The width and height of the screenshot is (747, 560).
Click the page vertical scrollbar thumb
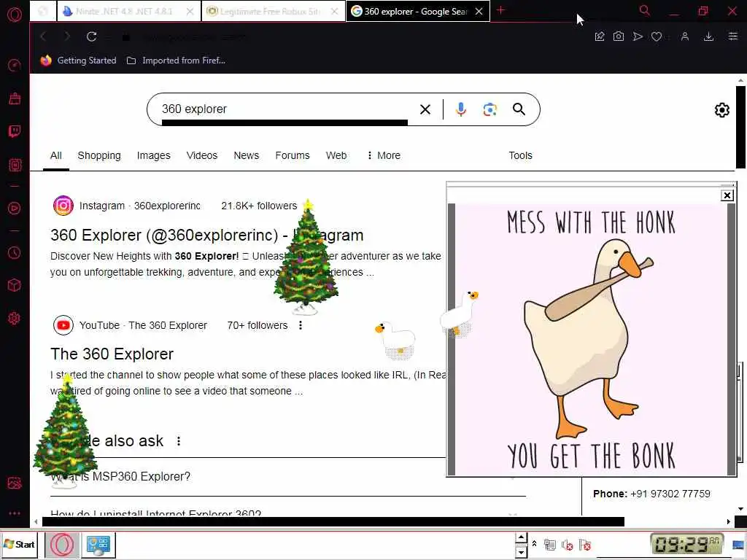point(740,127)
